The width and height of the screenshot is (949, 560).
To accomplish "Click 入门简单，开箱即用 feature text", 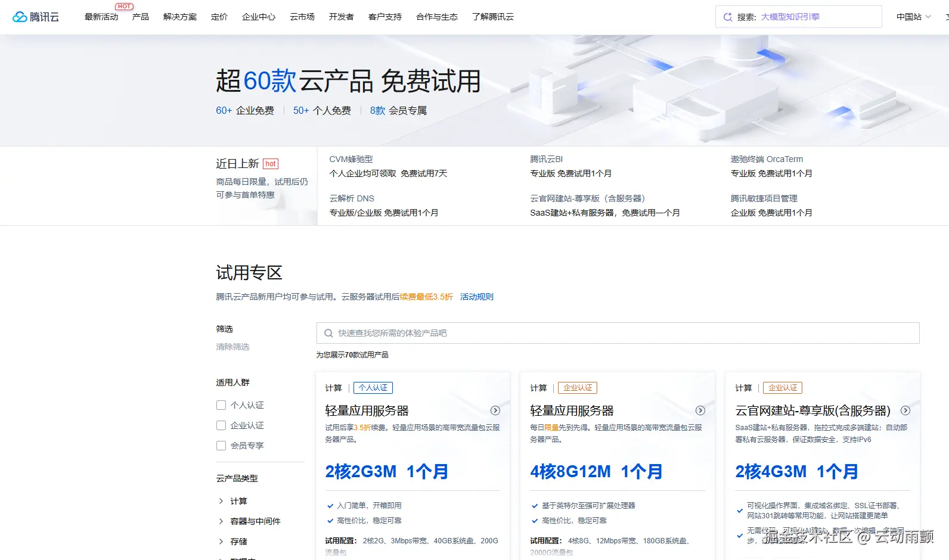I will pos(369,505).
